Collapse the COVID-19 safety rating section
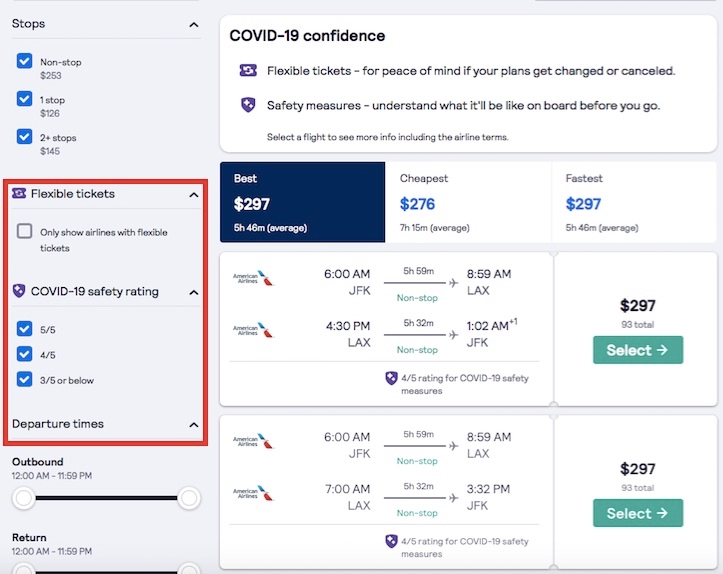 pos(194,292)
